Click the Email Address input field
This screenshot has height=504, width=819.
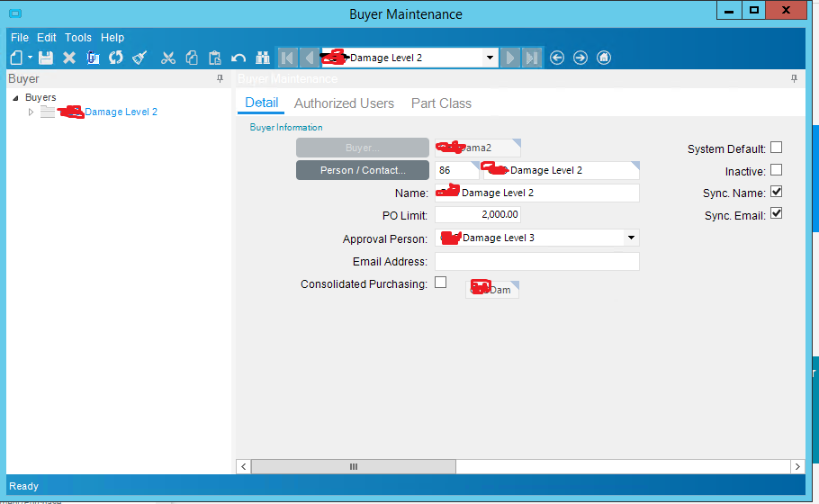[537, 261]
